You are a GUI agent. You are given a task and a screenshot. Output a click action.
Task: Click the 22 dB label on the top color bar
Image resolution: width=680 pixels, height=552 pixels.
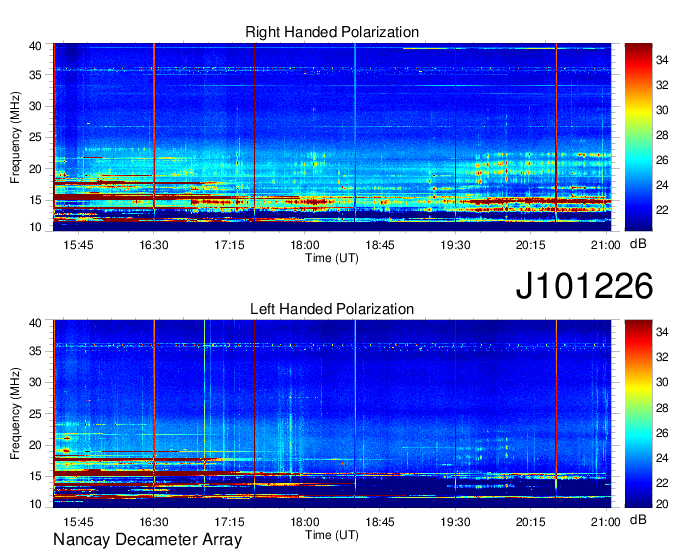click(662, 211)
